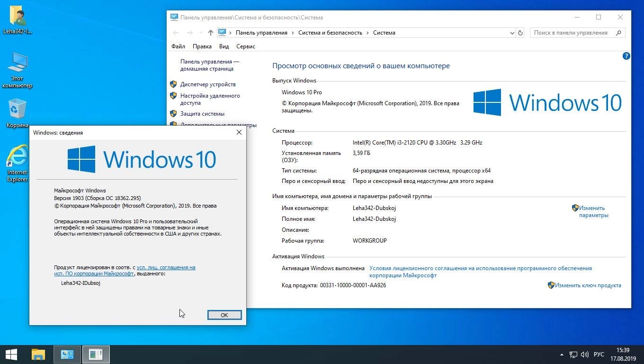Select installed memory '3,59 ГБ' value
Screen dimensions: 644x364
pos(361,153)
